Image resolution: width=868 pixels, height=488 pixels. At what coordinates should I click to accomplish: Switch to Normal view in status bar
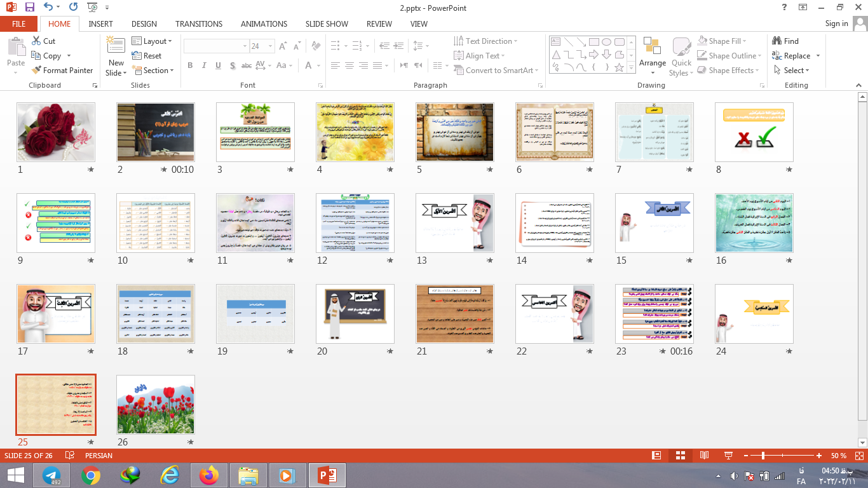point(656,456)
